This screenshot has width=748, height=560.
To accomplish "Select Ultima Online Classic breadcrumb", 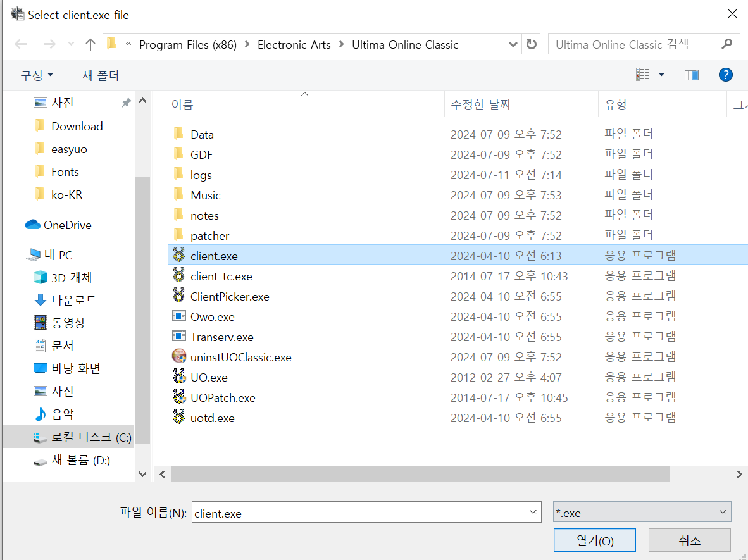I will 405,45.
